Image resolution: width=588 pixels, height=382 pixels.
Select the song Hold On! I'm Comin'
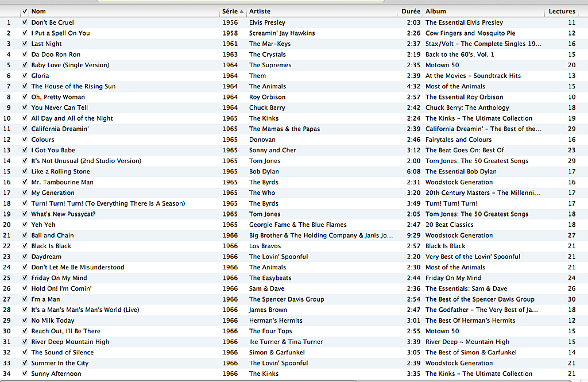point(61,288)
